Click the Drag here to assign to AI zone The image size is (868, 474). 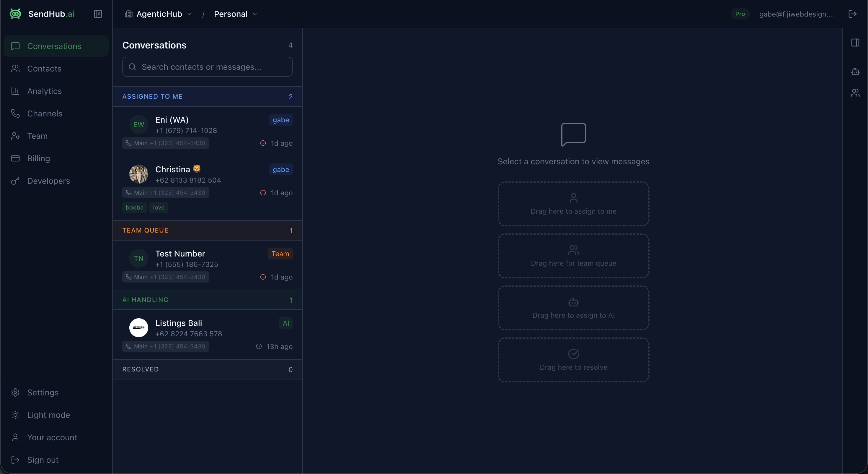(x=573, y=308)
